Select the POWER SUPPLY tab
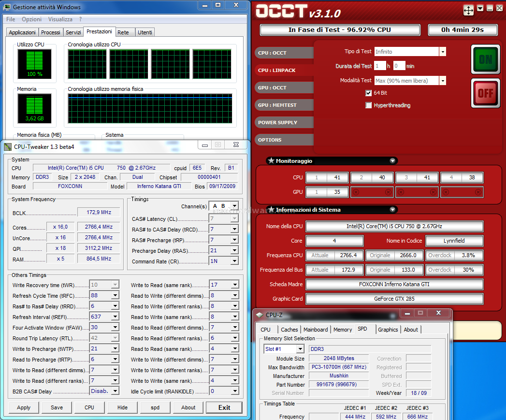Screen dimensions: 506x420 (x=284, y=122)
